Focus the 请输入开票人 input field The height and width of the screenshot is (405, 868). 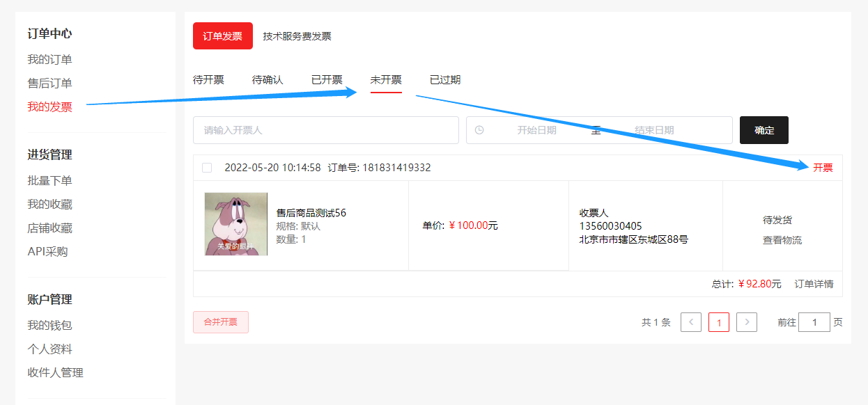pos(325,130)
